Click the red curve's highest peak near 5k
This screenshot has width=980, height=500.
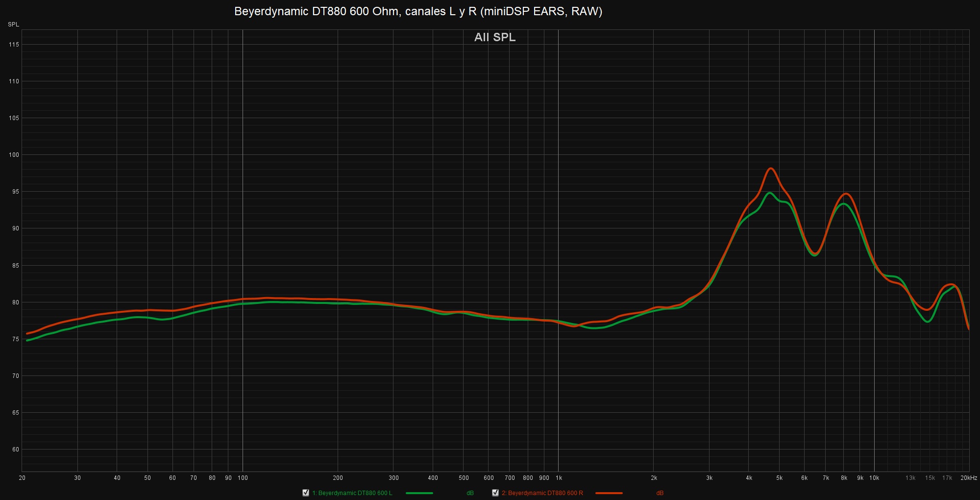(x=771, y=169)
